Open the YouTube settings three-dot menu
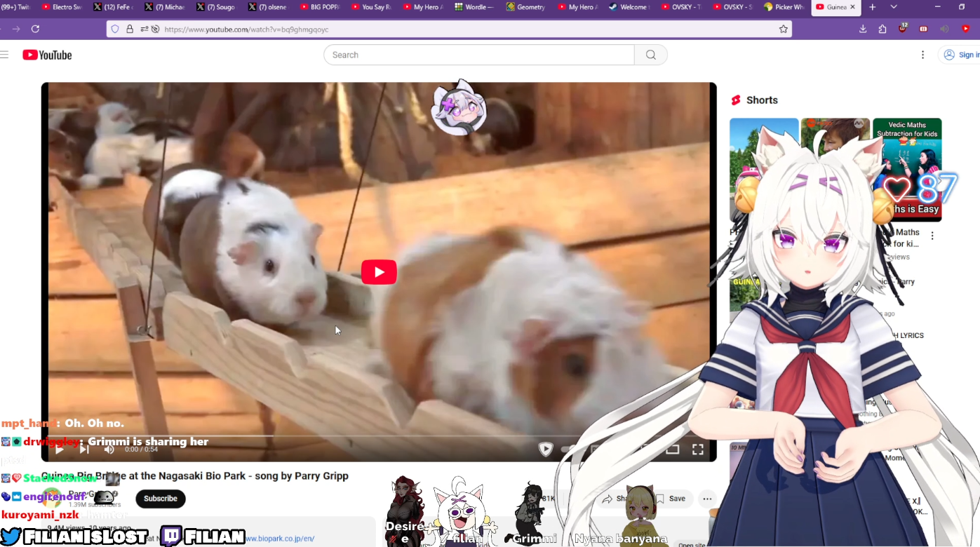980x547 pixels. tap(922, 55)
